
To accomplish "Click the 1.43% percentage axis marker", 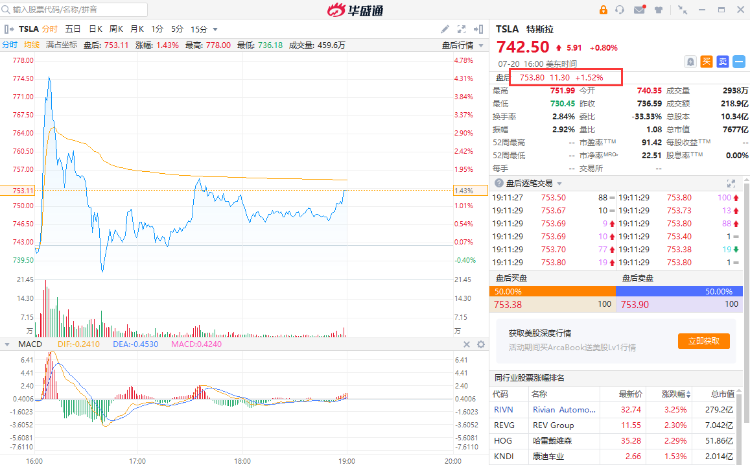I will tap(471, 190).
